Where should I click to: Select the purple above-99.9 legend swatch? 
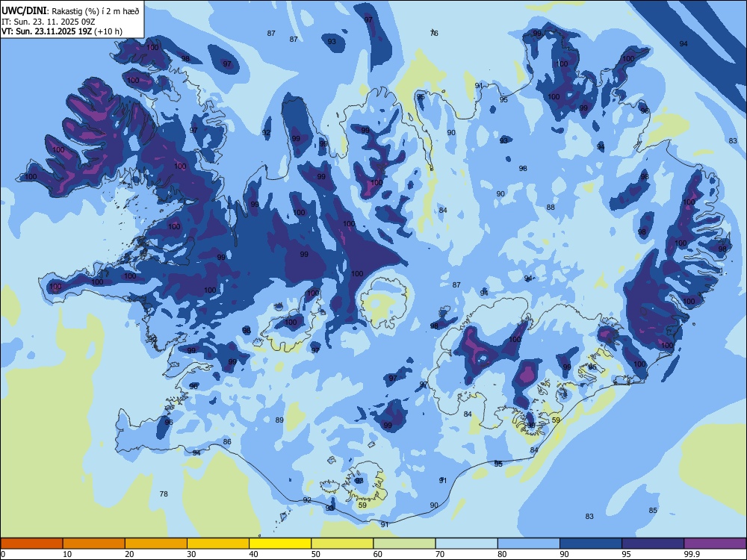[715, 544]
